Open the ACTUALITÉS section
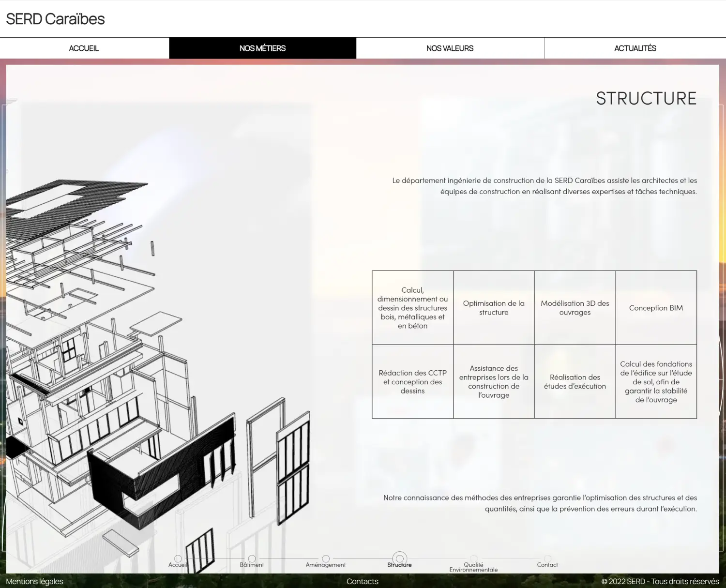726x588 pixels. (x=635, y=48)
